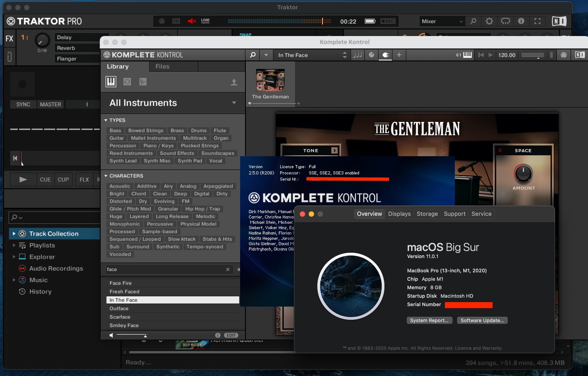Toggle the Traktor REC button
588x376 pixels.
tap(388, 21)
